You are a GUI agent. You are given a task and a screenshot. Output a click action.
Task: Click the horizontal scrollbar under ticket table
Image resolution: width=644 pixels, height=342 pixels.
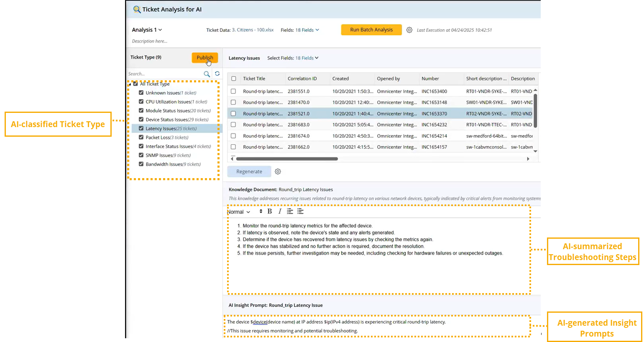(x=287, y=159)
